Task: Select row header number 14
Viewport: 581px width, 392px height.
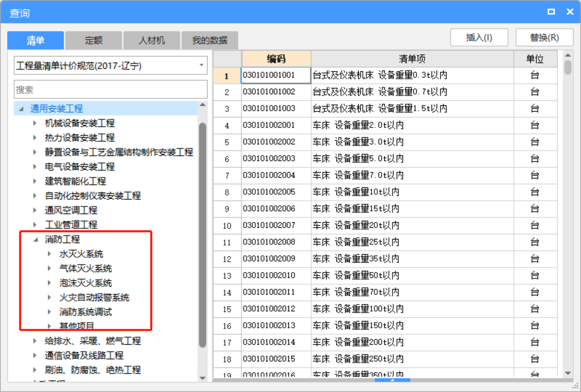Action: 227,292
